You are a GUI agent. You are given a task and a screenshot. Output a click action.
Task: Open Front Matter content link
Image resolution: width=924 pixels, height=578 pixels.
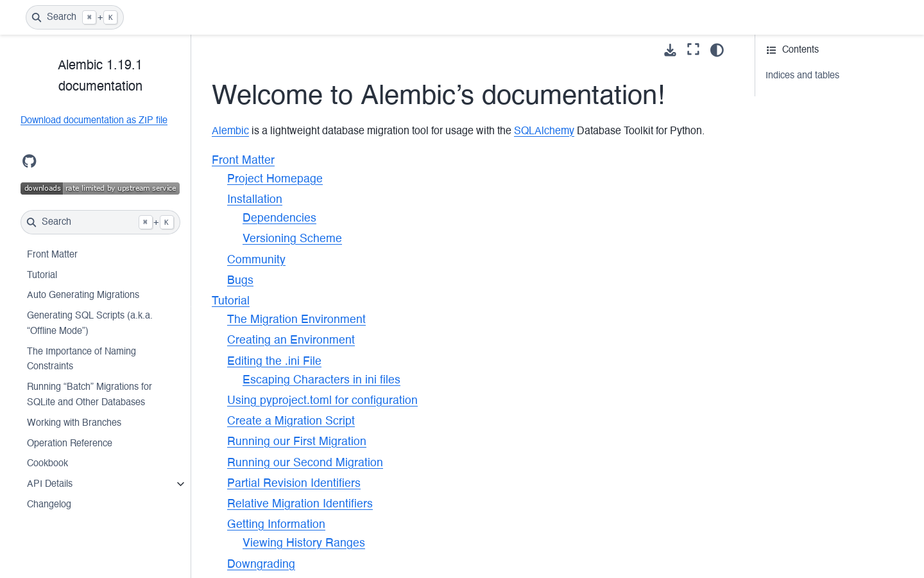coord(243,160)
